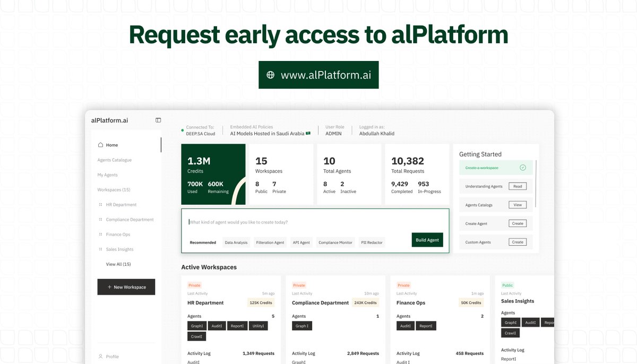Viewport: 637px width, 364px height.
Task: Toggle the Public badge on Sales Insights card
Action: click(507, 285)
